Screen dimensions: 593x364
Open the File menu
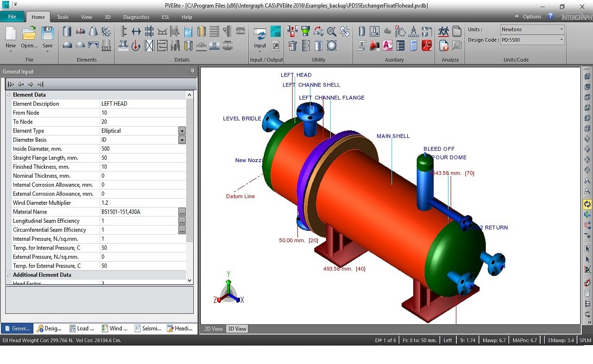coord(12,17)
